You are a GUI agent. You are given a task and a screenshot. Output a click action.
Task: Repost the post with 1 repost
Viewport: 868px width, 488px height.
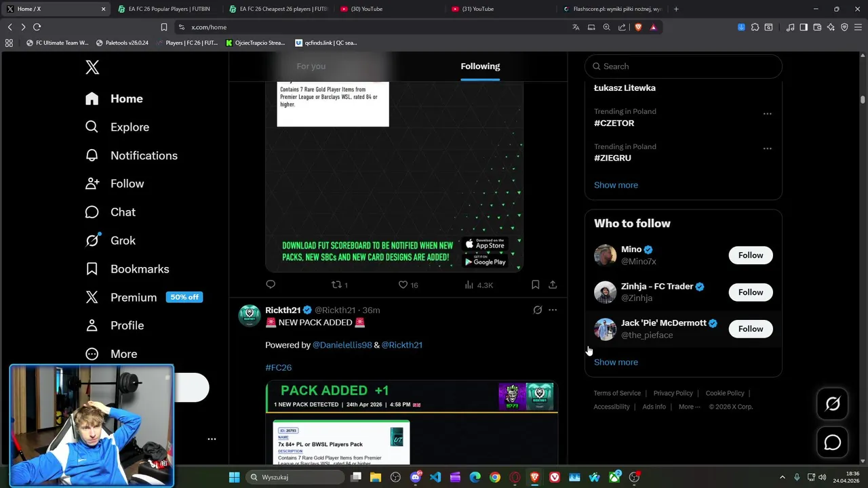pos(339,285)
